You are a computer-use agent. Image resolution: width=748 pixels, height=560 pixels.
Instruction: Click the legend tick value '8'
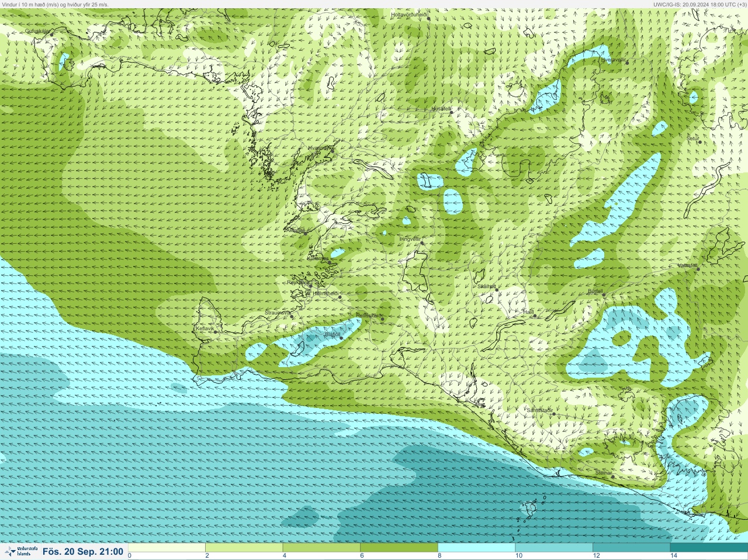(439, 555)
